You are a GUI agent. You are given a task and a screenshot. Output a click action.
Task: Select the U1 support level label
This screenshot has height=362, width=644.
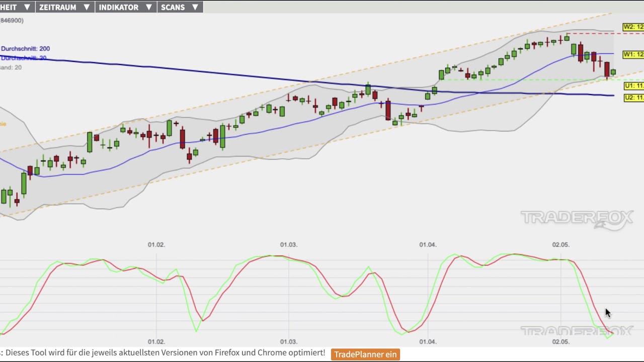point(634,86)
